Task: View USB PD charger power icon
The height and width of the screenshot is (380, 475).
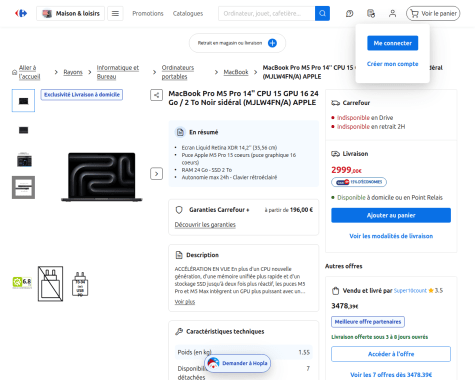Action: pos(80,284)
